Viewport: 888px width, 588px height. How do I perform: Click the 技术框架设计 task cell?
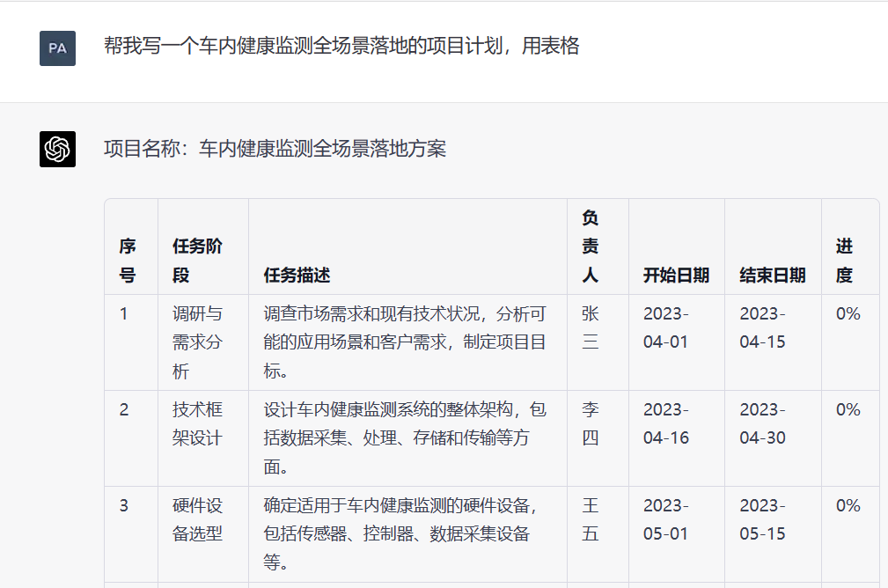pyautogui.click(x=197, y=423)
